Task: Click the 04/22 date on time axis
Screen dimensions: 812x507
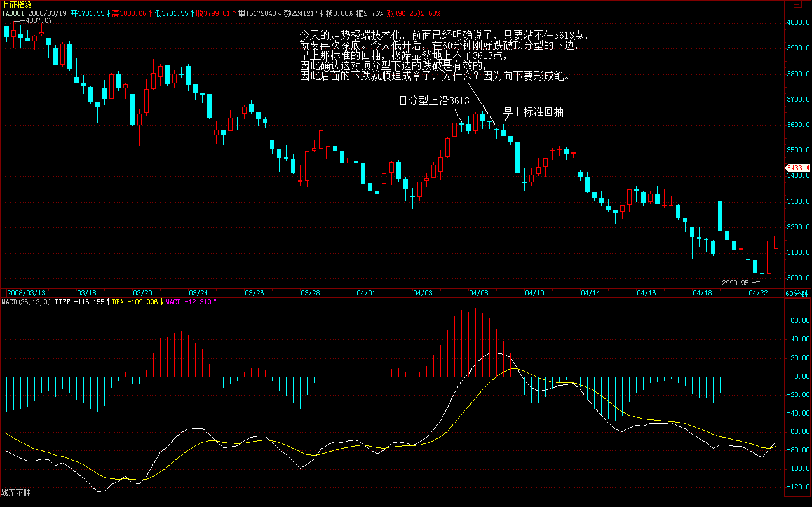Action: pos(758,293)
